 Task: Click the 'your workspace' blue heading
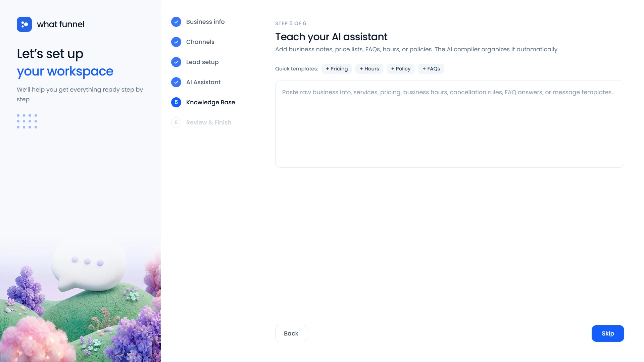pyautogui.click(x=65, y=71)
